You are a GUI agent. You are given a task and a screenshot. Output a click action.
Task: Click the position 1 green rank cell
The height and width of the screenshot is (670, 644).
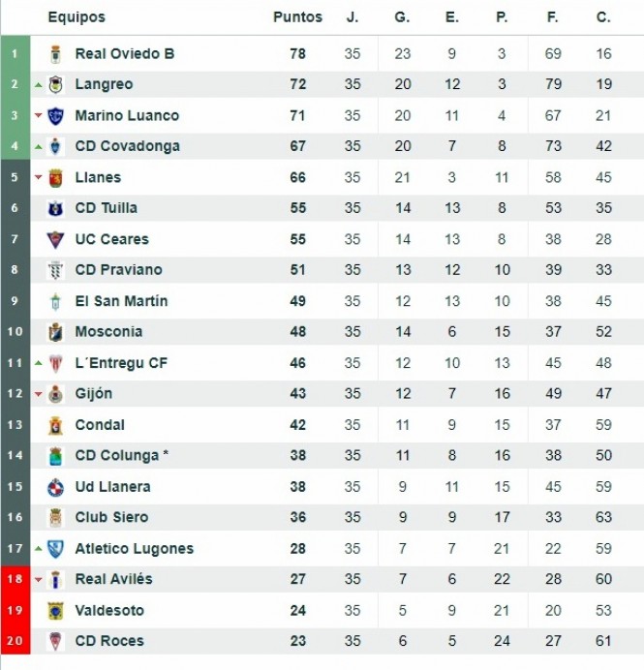click(15, 54)
